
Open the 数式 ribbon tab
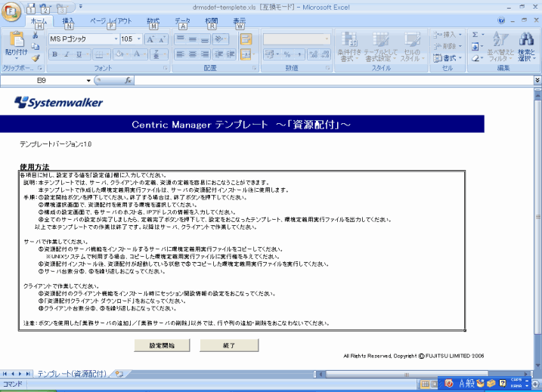point(153,22)
